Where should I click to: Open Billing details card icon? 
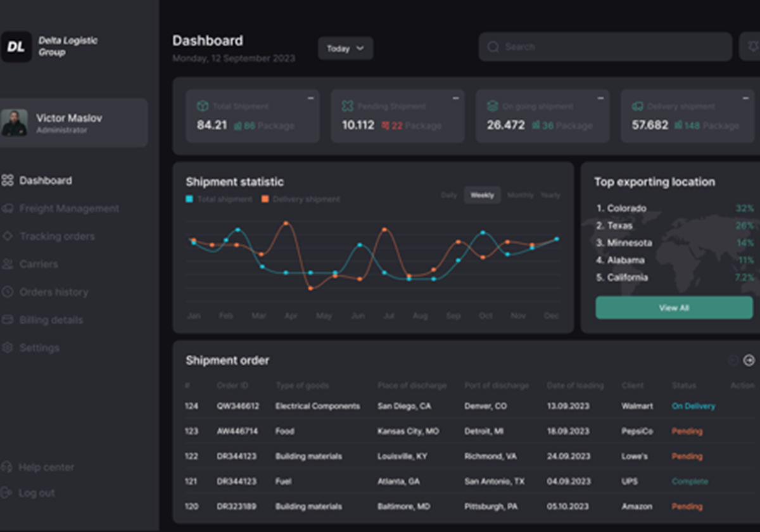point(8,320)
